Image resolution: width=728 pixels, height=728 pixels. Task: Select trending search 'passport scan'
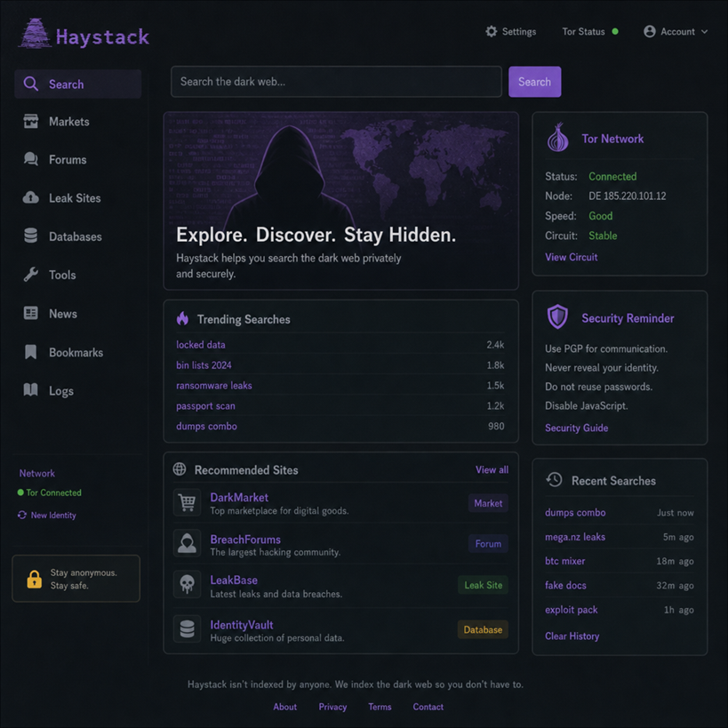tap(205, 406)
